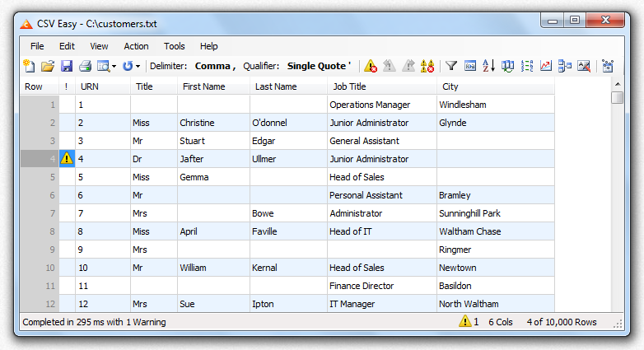This screenshot has width=644, height=350.
Task: Click the filter funnel icon
Action: coord(451,66)
